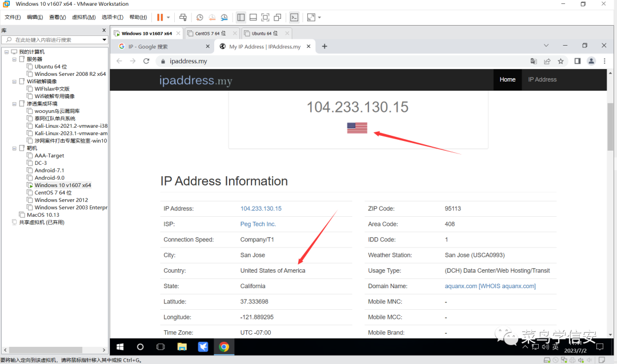Image resolution: width=617 pixels, height=364 pixels.
Task: Open a new Chrome tab with plus button
Action: (x=324, y=46)
